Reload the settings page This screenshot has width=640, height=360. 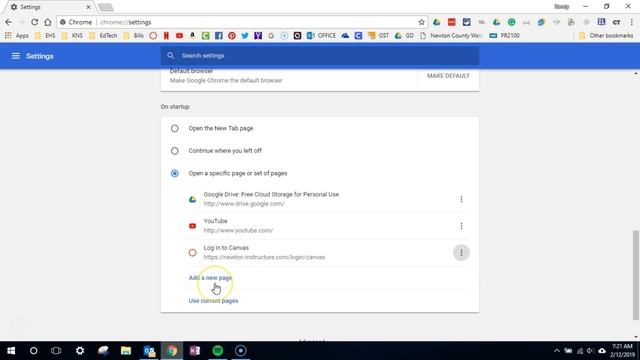point(35,22)
